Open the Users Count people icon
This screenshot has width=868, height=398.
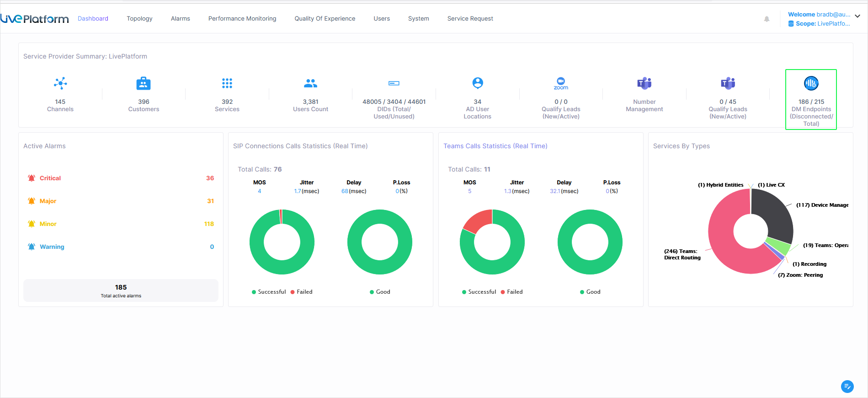tap(310, 83)
